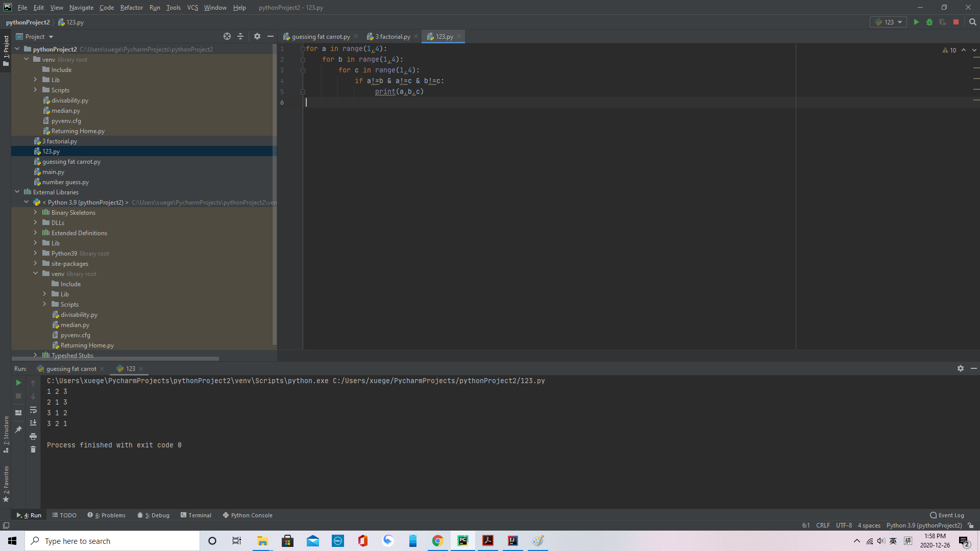Expand the Scripts folder under top venv
Screen dimensions: 980x551
point(36,90)
